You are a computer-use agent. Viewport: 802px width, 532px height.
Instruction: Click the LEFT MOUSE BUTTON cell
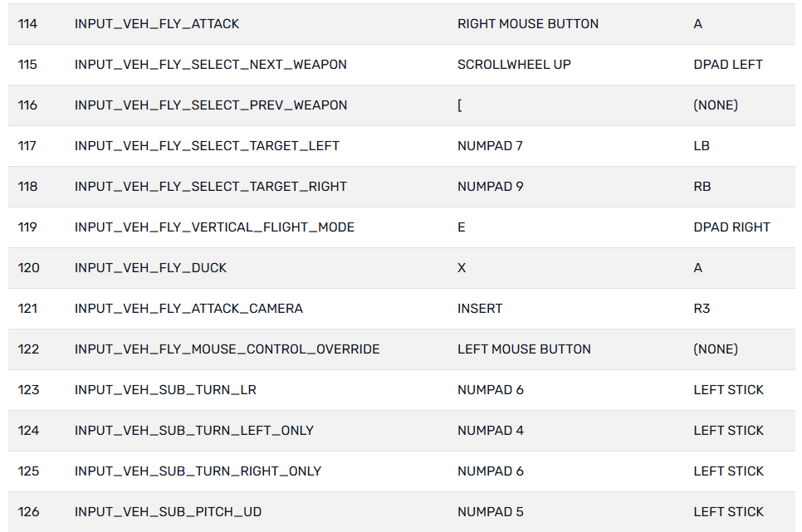[524, 349]
